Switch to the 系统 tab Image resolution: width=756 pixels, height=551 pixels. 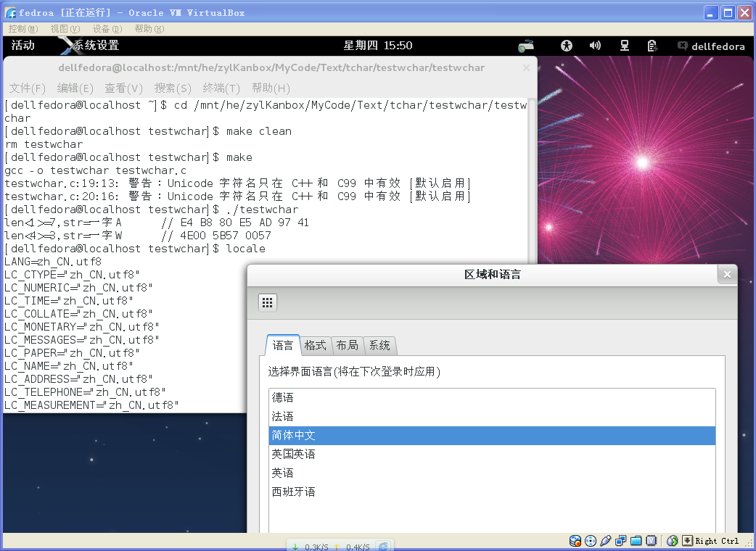click(x=379, y=345)
